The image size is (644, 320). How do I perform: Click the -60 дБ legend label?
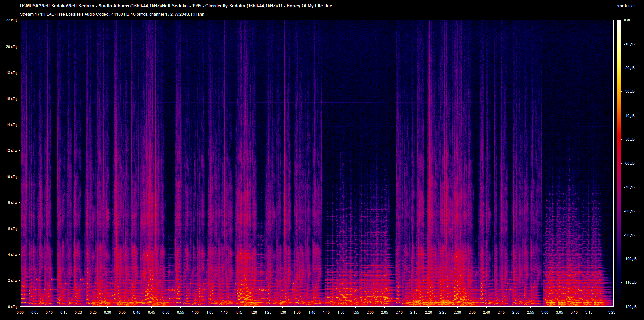click(629, 164)
